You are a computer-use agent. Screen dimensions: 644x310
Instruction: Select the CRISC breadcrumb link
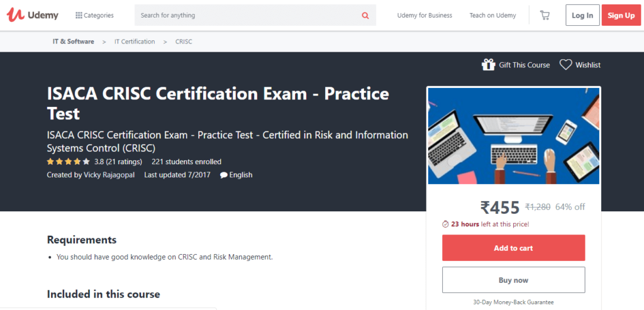click(x=184, y=42)
